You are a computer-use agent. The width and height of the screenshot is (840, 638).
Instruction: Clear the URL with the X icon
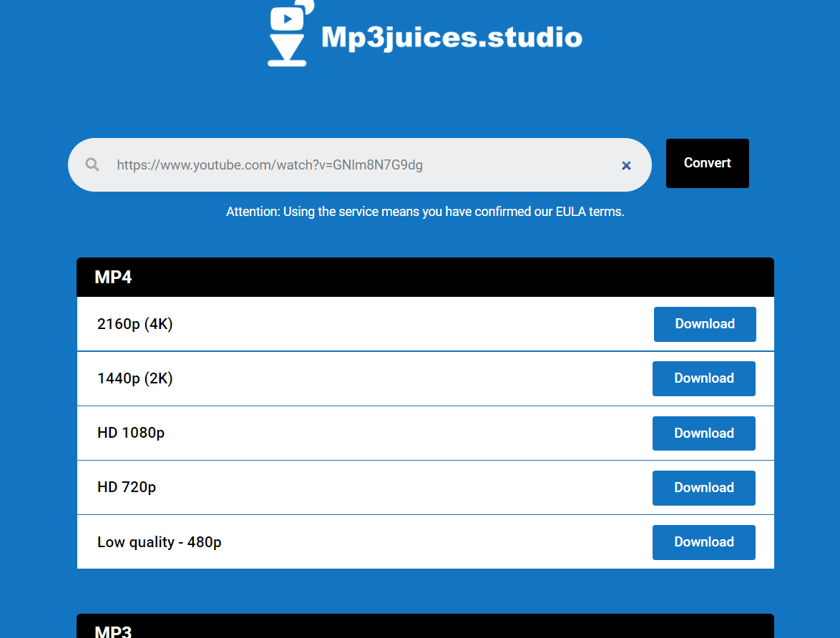(626, 165)
